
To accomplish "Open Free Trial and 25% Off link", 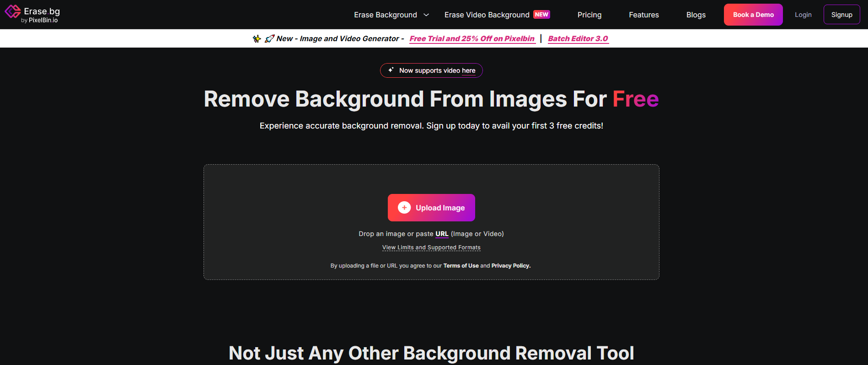I will 472,39.
